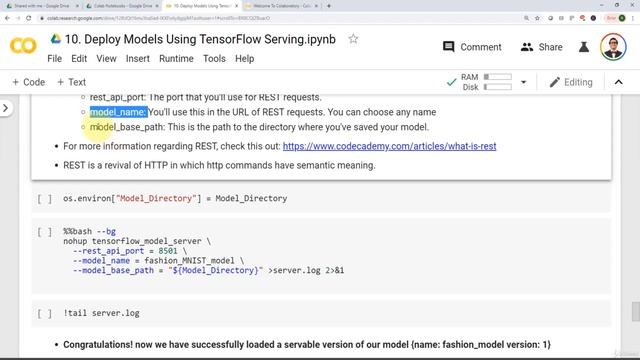The height and width of the screenshot is (360, 640).
Task: Click the notebook title text
Action: [x=200, y=39]
